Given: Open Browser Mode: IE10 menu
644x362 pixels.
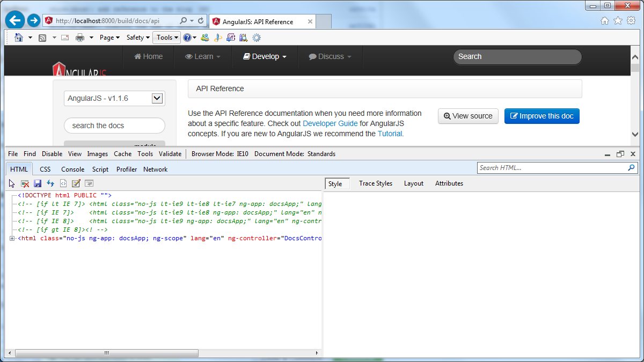Looking at the screenshot, I should (x=219, y=154).
